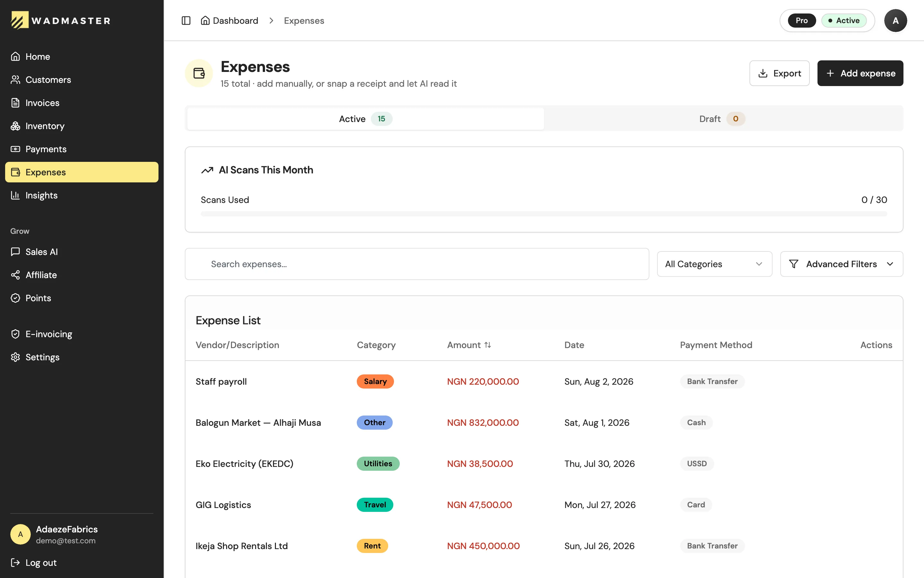Open Insights in the sidebar
This screenshot has width=924, height=578.
(82, 195)
